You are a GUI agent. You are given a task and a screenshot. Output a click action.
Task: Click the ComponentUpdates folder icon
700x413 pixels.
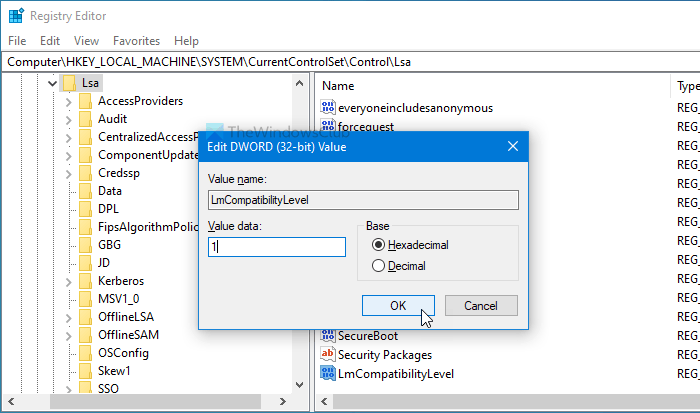point(85,155)
